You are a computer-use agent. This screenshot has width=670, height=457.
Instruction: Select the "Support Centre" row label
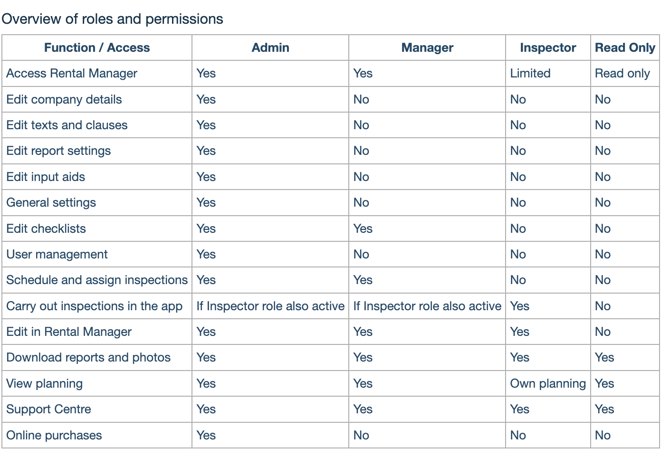[49, 409]
